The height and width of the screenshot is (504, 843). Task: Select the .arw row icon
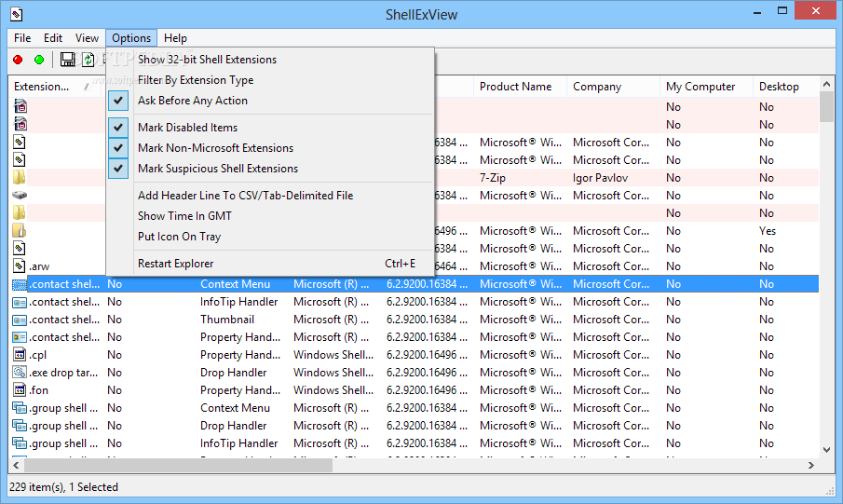click(20, 266)
